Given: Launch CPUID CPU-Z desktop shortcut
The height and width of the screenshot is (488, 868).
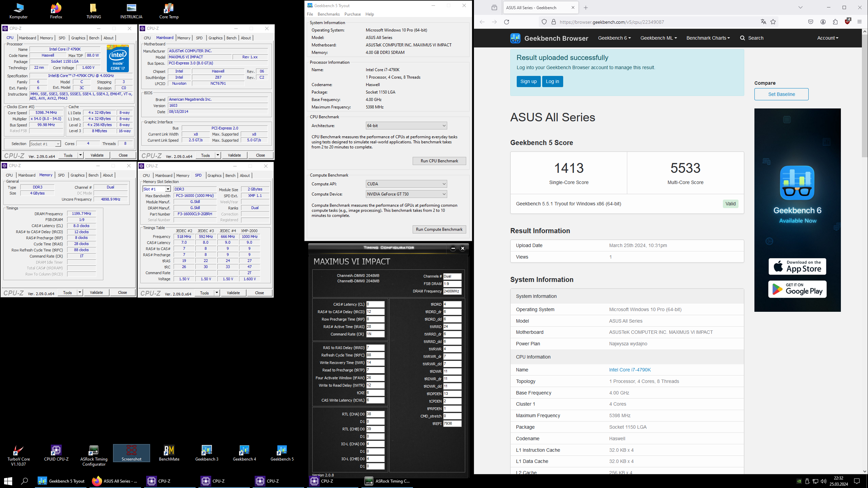Looking at the screenshot, I should click(x=56, y=453).
